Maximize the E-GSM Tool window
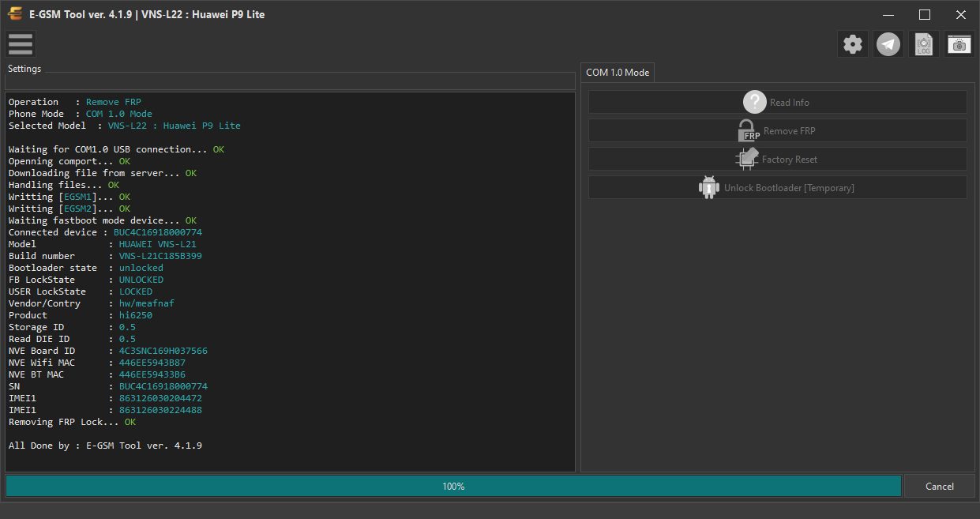This screenshot has width=980, height=519. point(925,14)
